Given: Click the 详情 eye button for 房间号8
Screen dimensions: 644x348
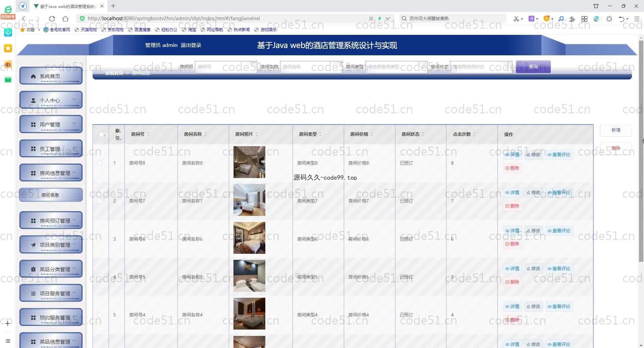Looking at the screenshot, I should [x=512, y=155].
